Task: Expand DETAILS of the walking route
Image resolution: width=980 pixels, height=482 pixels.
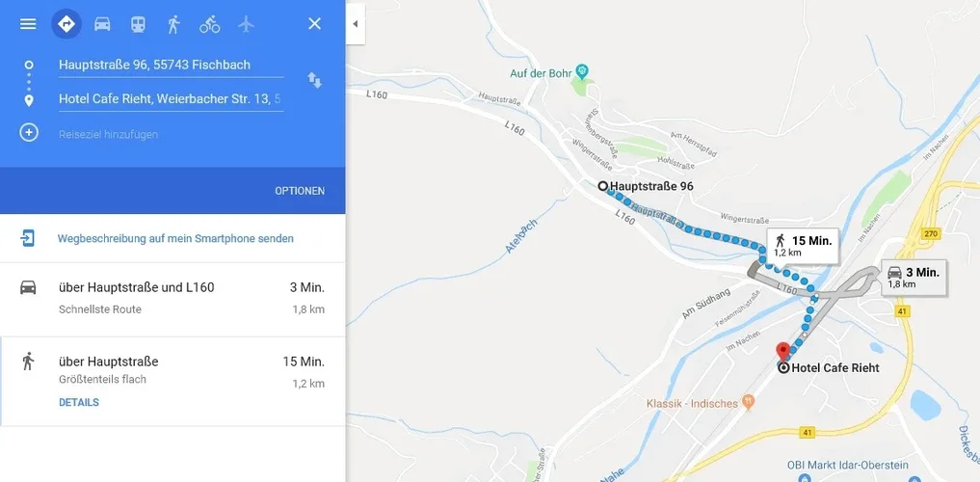Action: (x=79, y=403)
